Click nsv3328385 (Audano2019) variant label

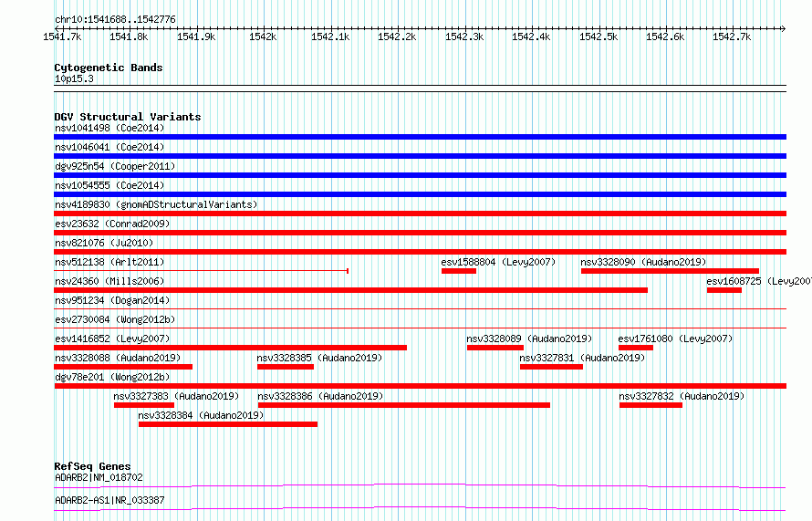pos(319,358)
